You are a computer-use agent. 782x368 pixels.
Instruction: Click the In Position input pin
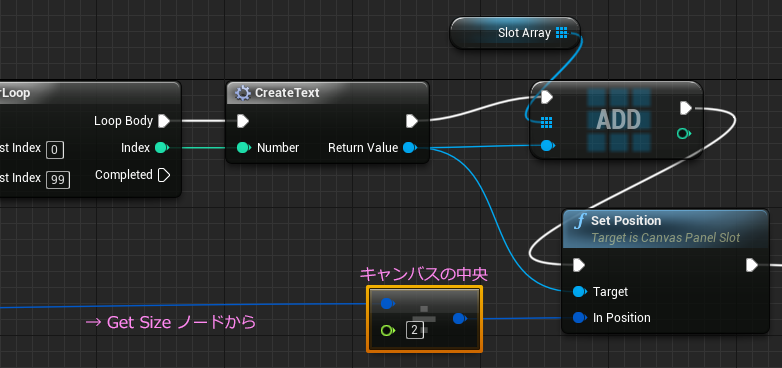[580, 317]
